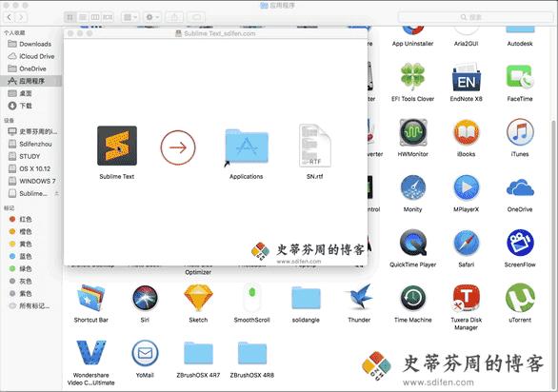Switch to cover flow view

coord(108,17)
